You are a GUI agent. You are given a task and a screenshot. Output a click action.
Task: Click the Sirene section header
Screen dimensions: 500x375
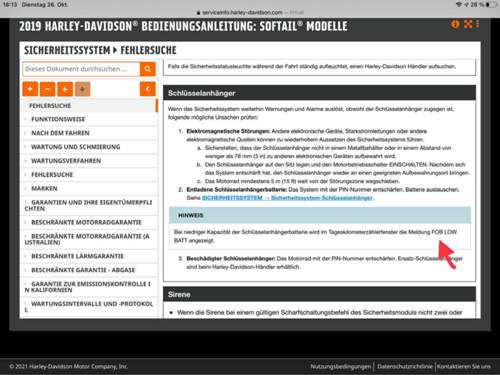tap(319, 294)
